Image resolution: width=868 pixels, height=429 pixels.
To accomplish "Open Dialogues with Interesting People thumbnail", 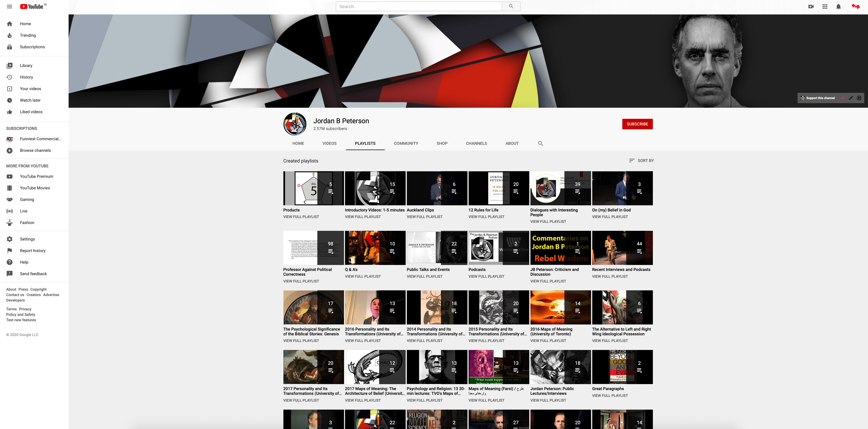I will click(560, 188).
